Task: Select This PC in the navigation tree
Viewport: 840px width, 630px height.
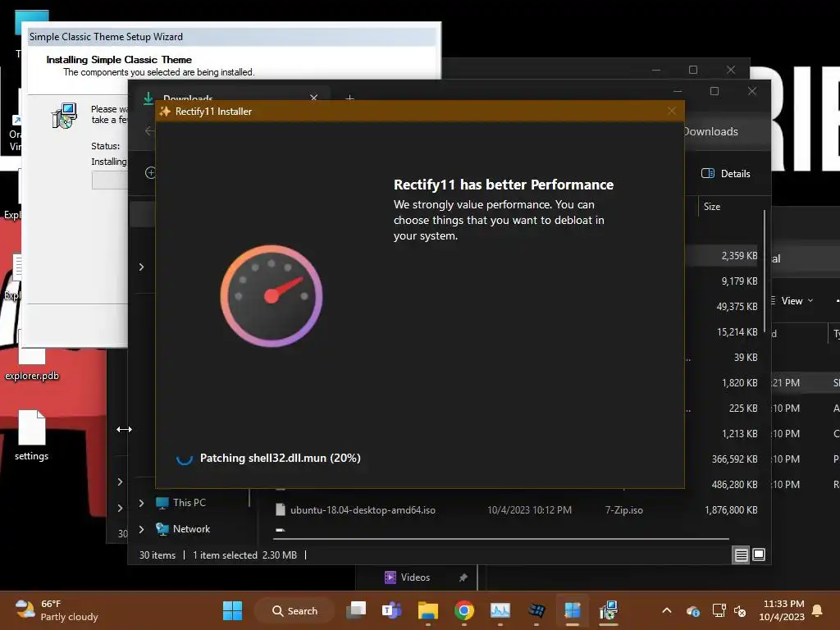Action: [x=189, y=503]
